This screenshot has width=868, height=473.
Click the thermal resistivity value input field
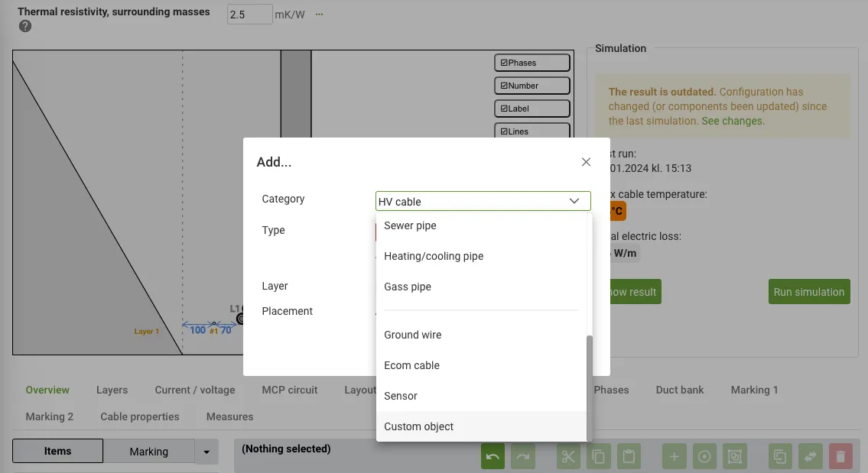click(249, 13)
